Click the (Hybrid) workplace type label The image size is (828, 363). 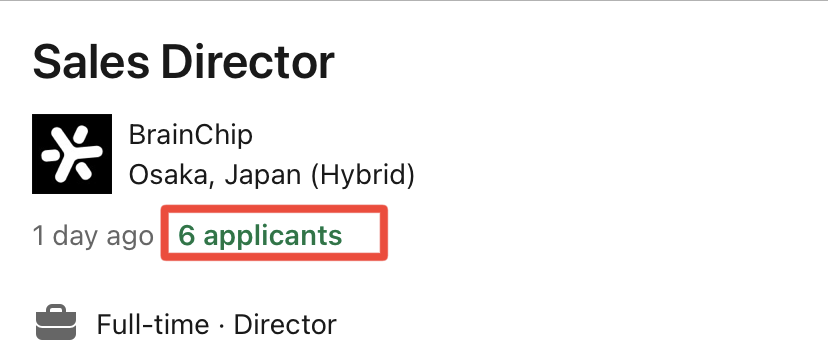pyautogui.click(x=363, y=175)
